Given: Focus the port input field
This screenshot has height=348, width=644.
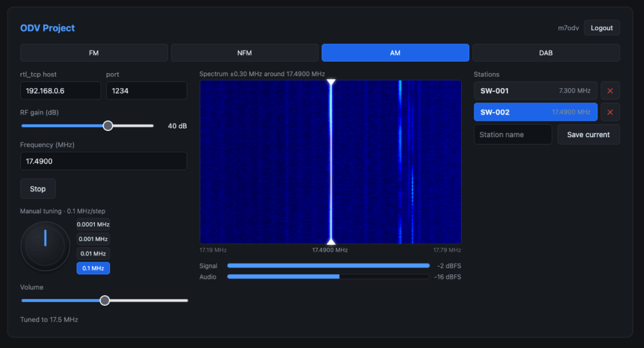Looking at the screenshot, I should [x=147, y=91].
